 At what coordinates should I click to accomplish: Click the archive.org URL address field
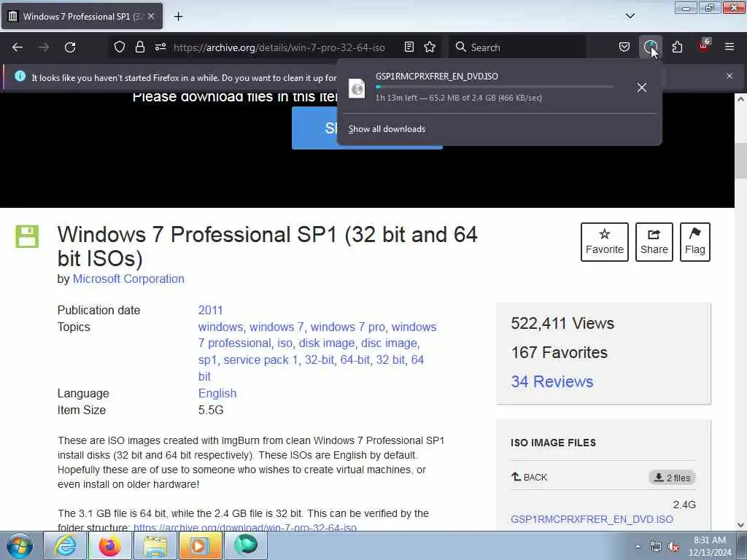coord(279,47)
